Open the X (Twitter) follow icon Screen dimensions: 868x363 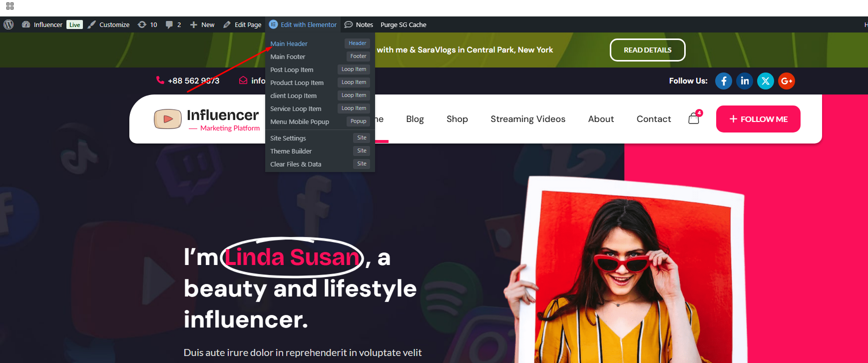pos(765,81)
